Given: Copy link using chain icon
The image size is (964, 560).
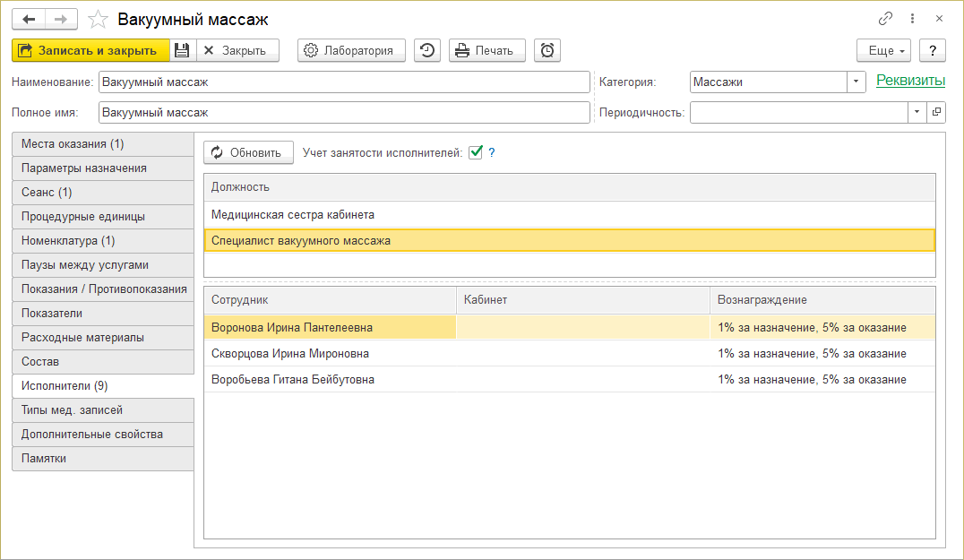Looking at the screenshot, I should [x=886, y=19].
